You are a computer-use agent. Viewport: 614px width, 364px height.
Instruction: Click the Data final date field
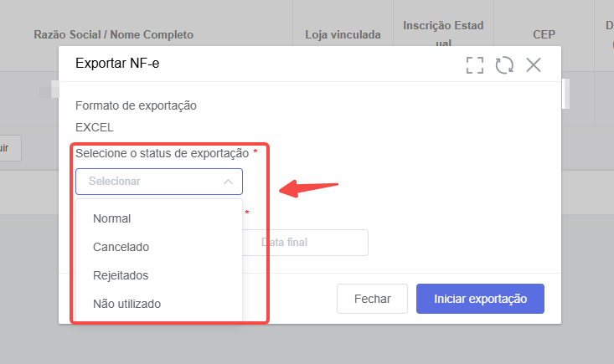(x=305, y=243)
